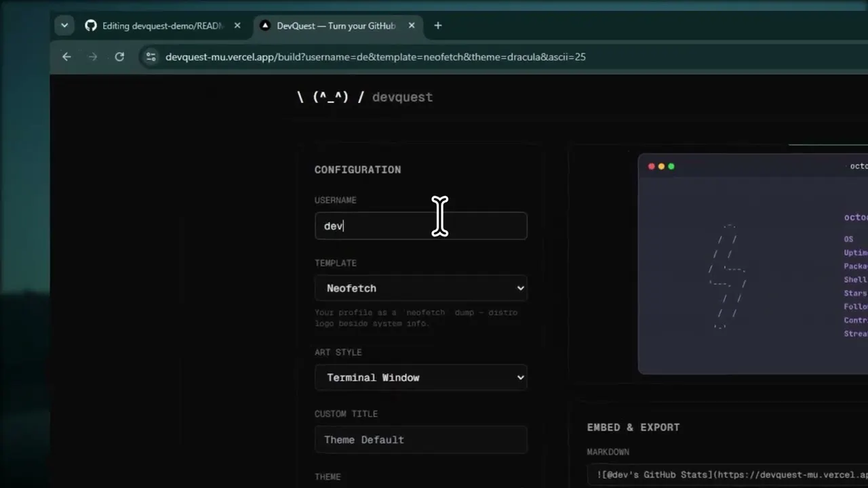Click the OS row in terminal preview
The width and height of the screenshot is (868, 488).
point(848,239)
